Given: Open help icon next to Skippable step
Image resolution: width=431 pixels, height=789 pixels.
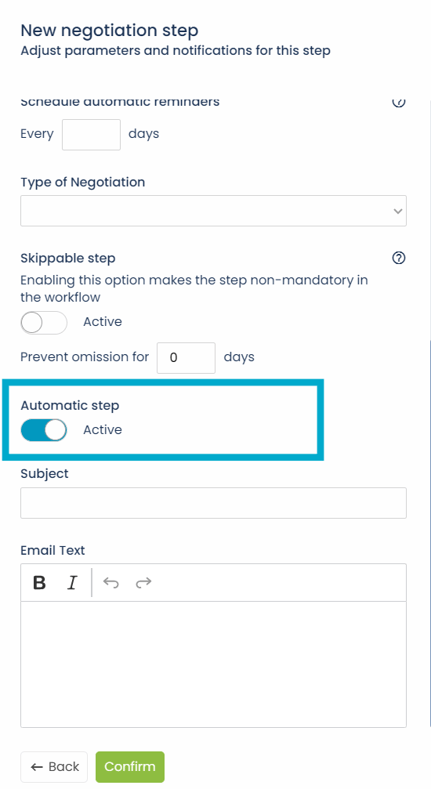Looking at the screenshot, I should tap(398, 258).
